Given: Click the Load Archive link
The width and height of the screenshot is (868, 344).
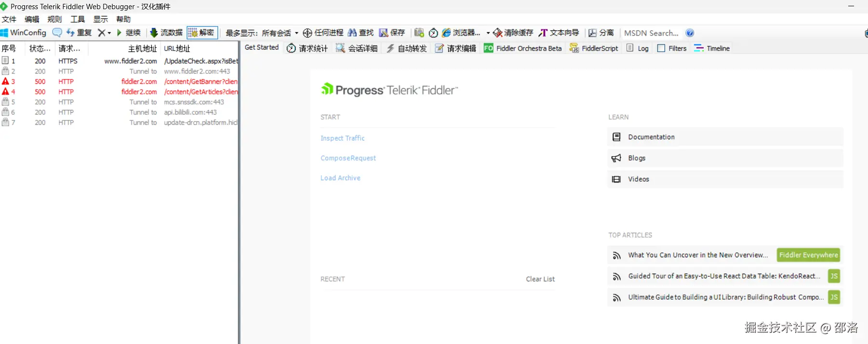Looking at the screenshot, I should (x=340, y=178).
